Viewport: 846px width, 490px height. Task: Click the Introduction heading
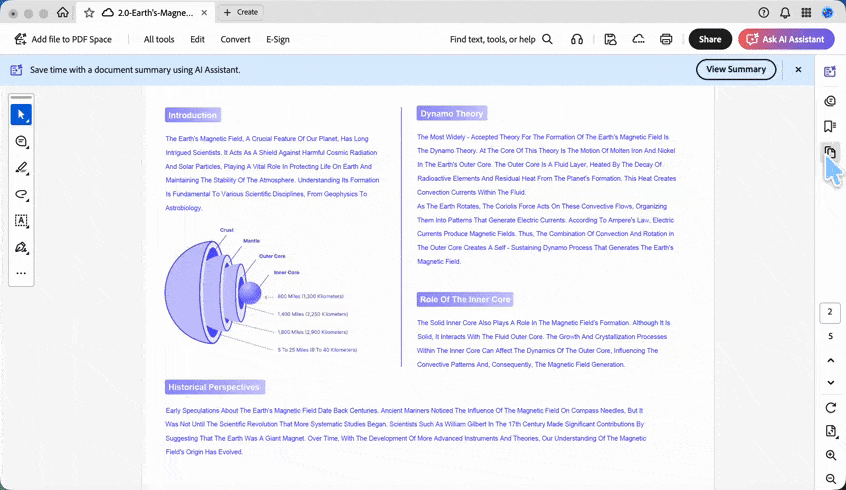(192, 115)
